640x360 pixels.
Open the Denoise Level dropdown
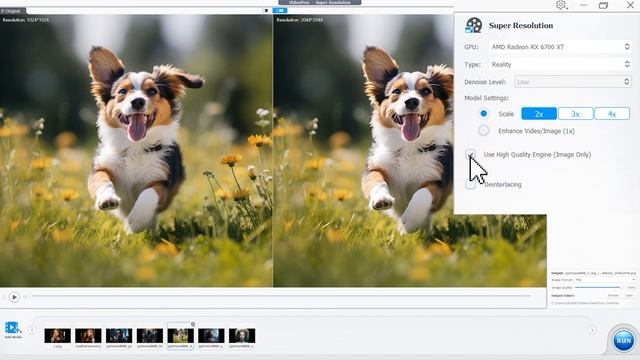pyautogui.click(x=573, y=82)
